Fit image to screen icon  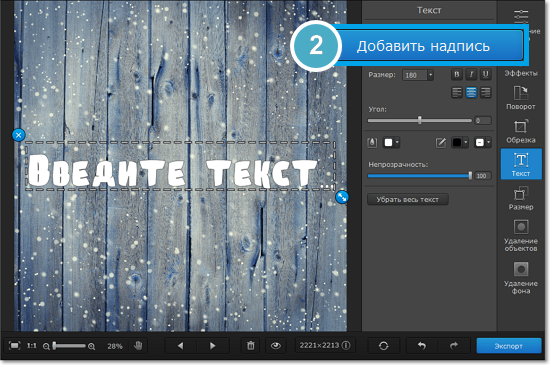pyautogui.click(x=14, y=346)
